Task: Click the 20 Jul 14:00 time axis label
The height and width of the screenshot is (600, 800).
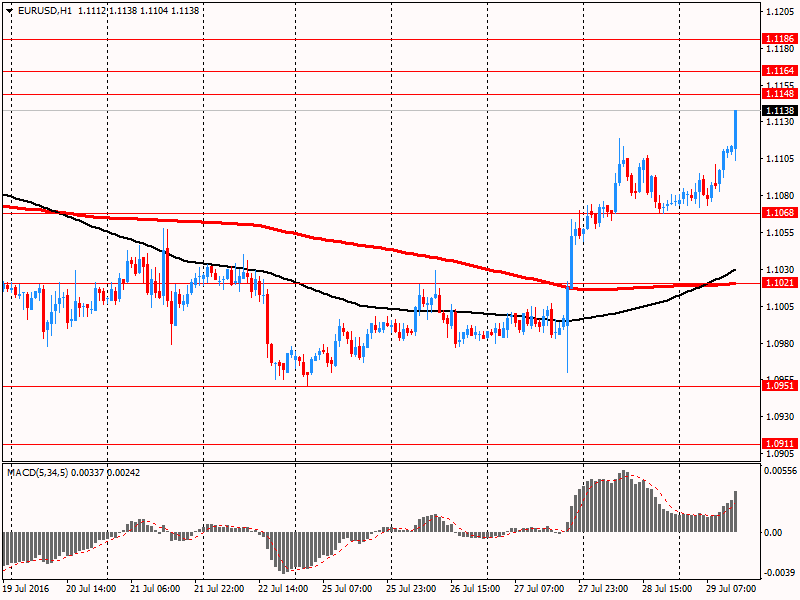Action: [91, 589]
